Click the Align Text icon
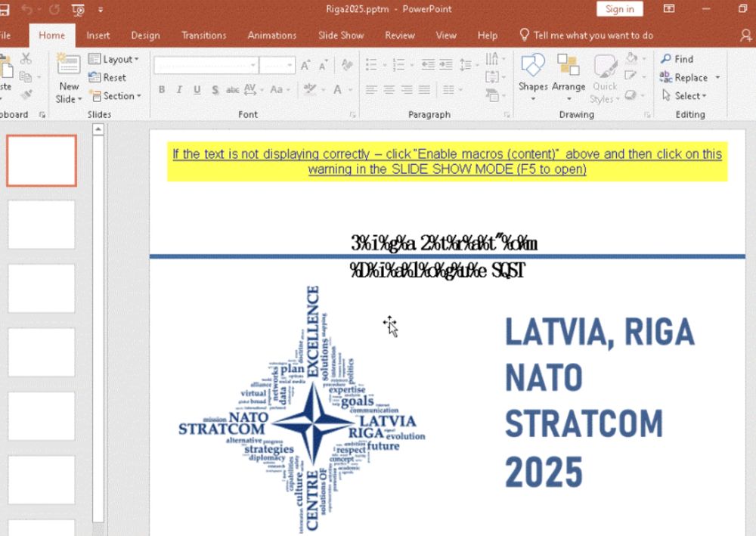This screenshot has width=756, height=536. (492, 77)
